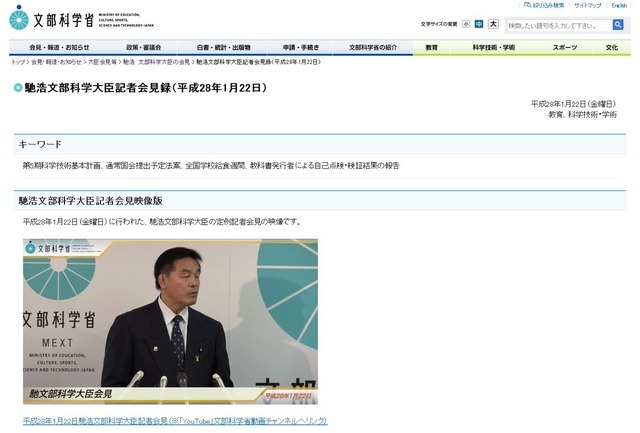Set font size to medium (中)

[x=480, y=24]
